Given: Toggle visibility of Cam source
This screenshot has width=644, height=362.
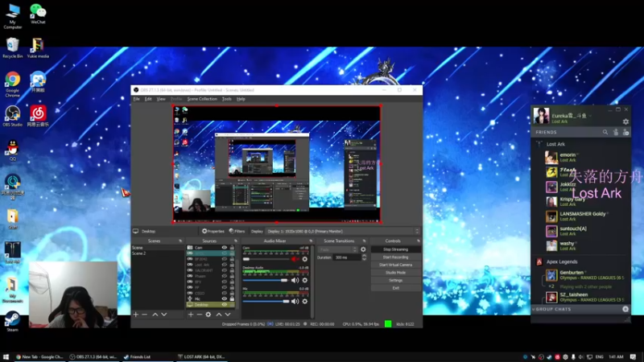Looking at the screenshot, I should coord(225,248).
